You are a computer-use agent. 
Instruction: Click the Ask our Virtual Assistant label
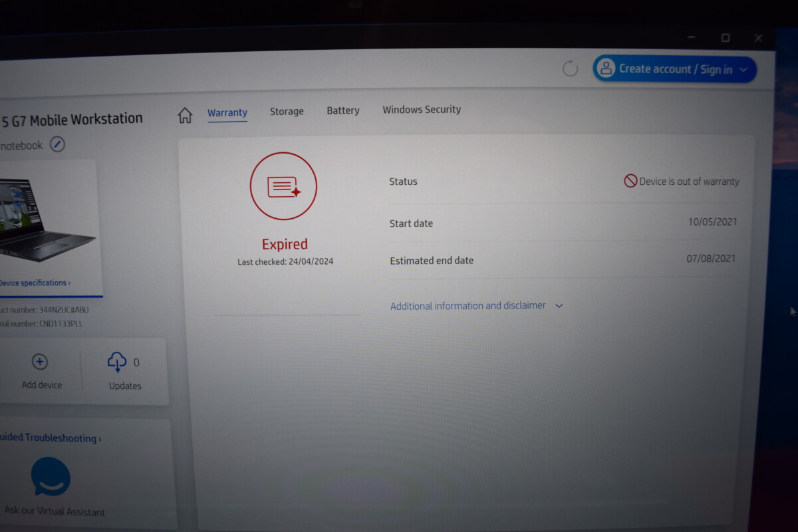tap(55, 511)
